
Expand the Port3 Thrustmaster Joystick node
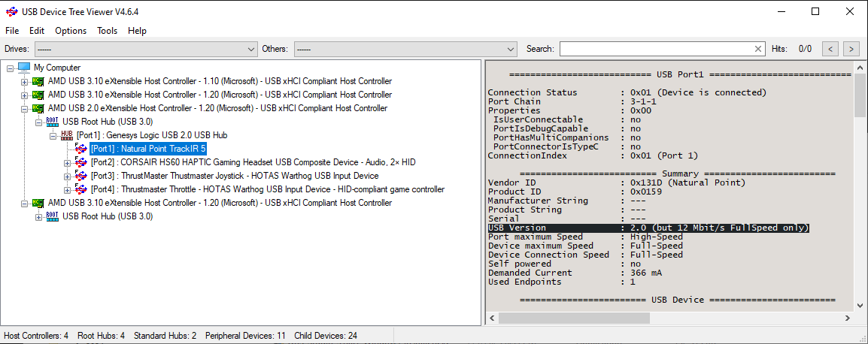click(x=67, y=177)
